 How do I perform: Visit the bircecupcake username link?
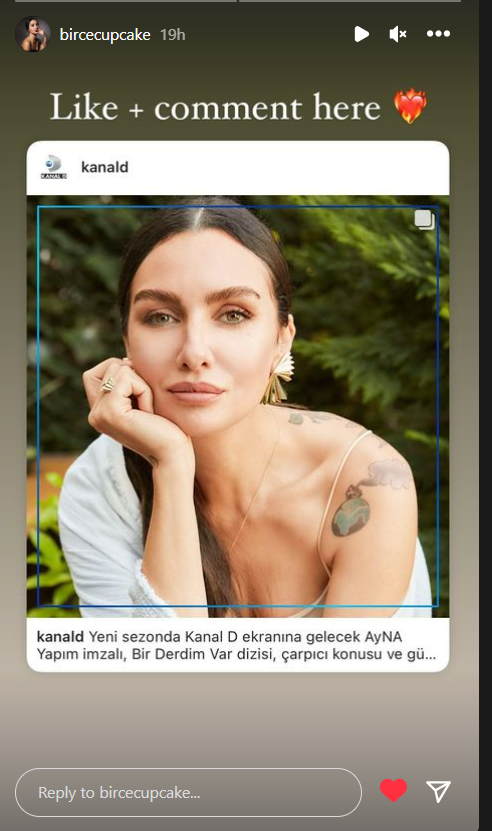click(x=105, y=35)
